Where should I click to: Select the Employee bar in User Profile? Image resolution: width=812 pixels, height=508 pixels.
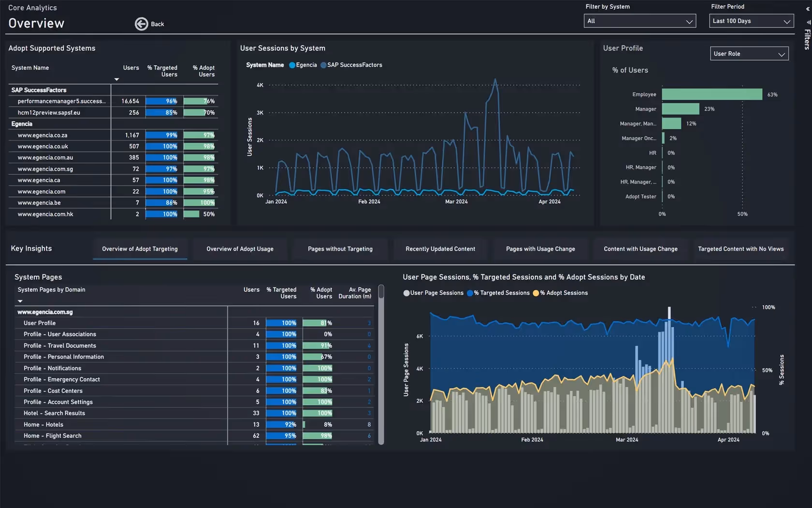pos(712,94)
